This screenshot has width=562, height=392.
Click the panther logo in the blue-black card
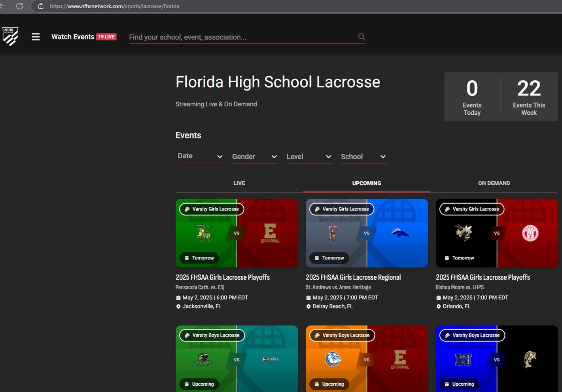530,359
